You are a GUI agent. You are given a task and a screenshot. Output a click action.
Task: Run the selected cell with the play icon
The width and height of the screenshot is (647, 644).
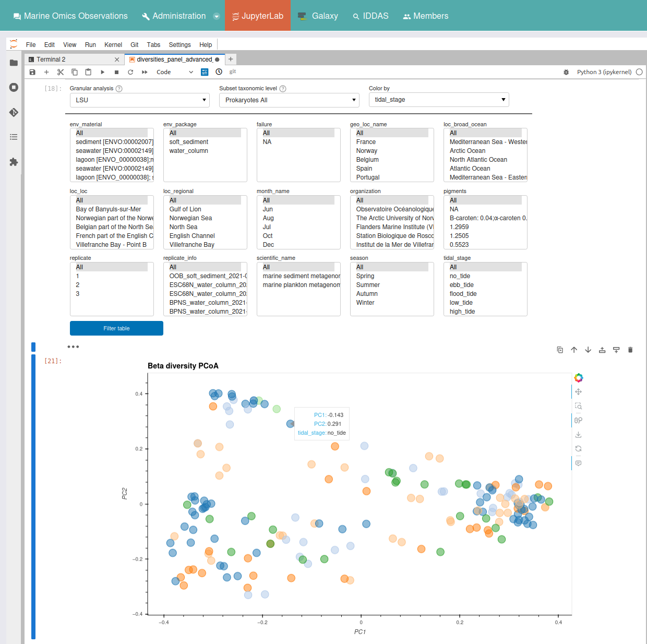pos(102,72)
